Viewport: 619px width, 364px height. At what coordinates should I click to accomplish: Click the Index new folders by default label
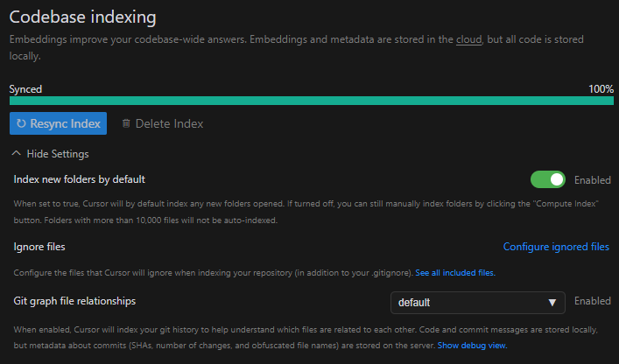click(x=80, y=179)
